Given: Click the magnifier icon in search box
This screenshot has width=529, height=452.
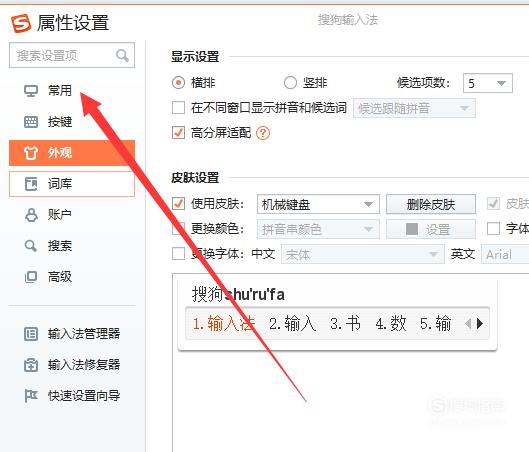Looking at the screenshot, I should click(x=122, y=55).
